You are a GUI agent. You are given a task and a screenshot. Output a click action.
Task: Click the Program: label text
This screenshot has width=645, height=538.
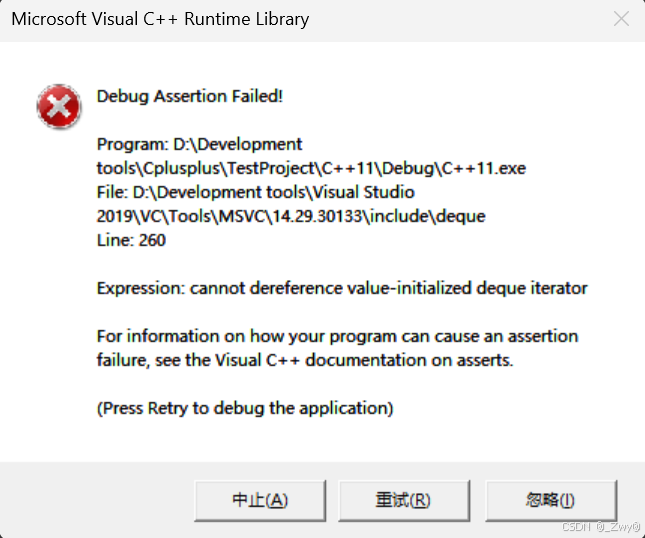pyautogui.click(x=132, y=144)
